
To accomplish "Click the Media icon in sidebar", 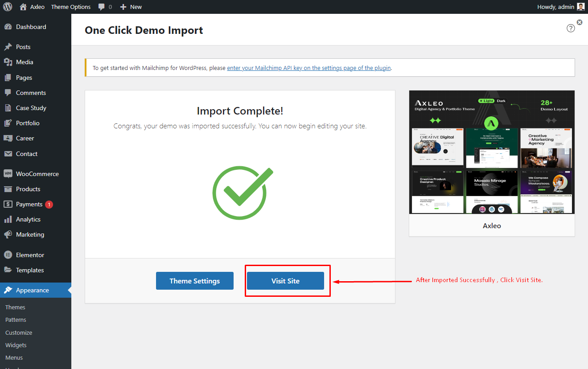I will click(8, 62).
